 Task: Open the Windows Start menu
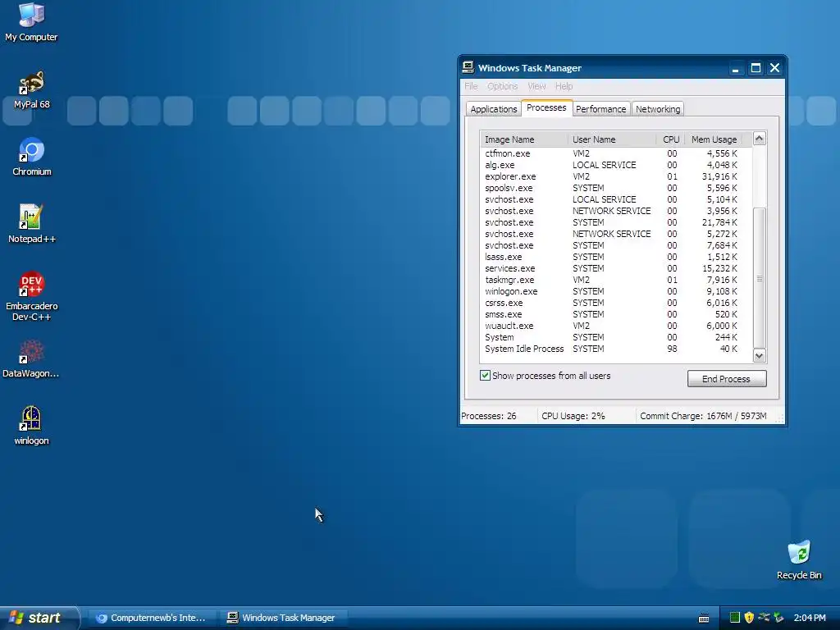click(39, 618)
